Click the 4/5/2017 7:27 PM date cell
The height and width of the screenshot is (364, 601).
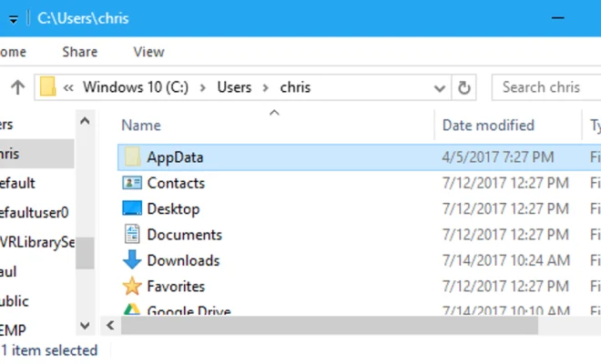[x=498, y=157]
